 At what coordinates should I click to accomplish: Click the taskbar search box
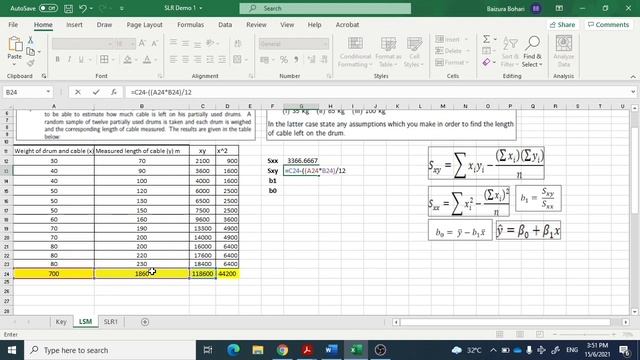[x=110, y=350]
